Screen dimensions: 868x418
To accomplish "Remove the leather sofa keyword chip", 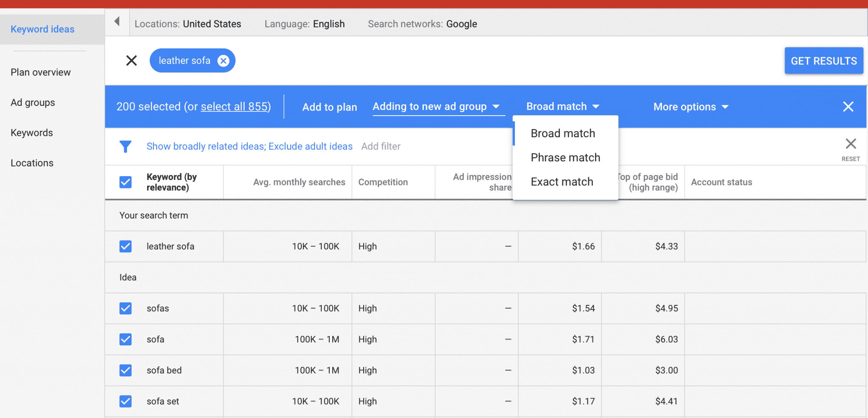I will tap(223, 61).
